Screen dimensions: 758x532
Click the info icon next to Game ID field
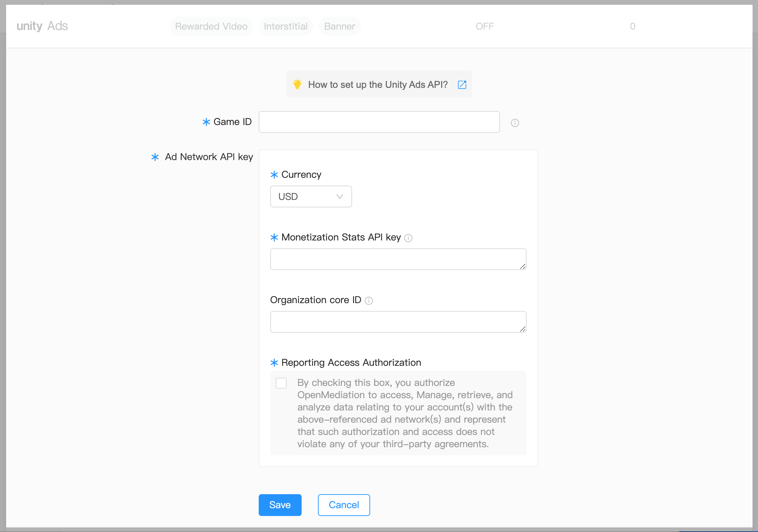point(515,123)
